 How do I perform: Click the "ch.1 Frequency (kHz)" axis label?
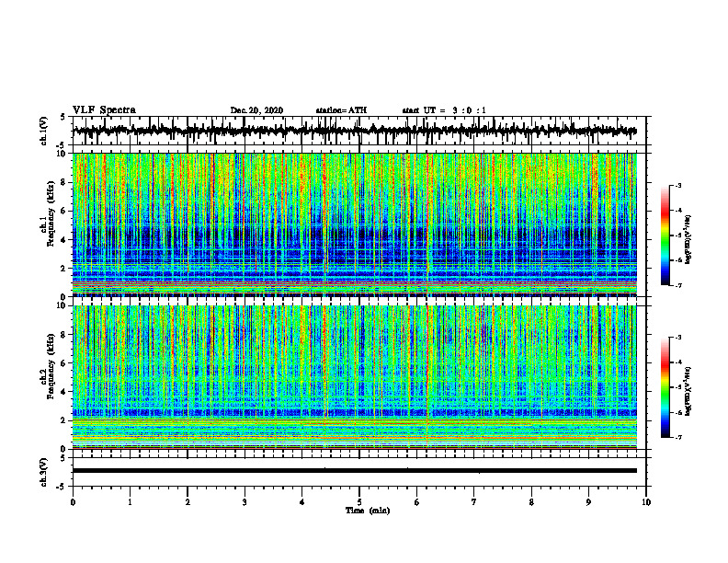click(x=48, y=214)
